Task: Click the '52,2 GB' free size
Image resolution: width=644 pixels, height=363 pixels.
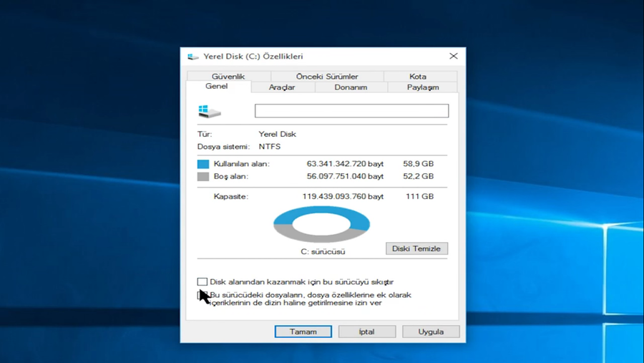Action: 418,176
